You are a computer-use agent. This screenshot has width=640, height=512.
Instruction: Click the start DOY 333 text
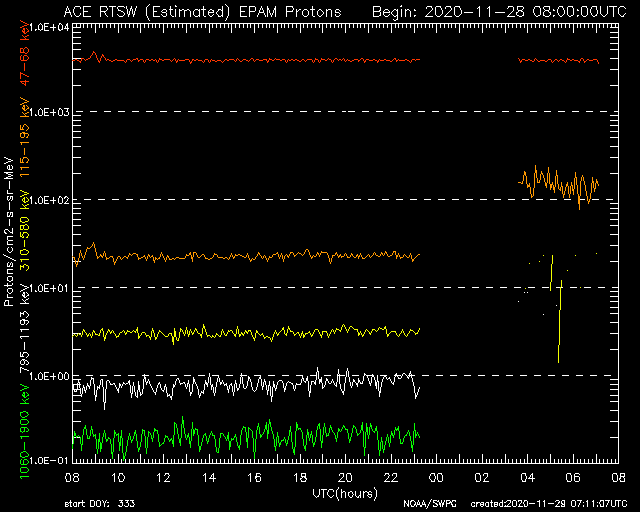point(100,504)
